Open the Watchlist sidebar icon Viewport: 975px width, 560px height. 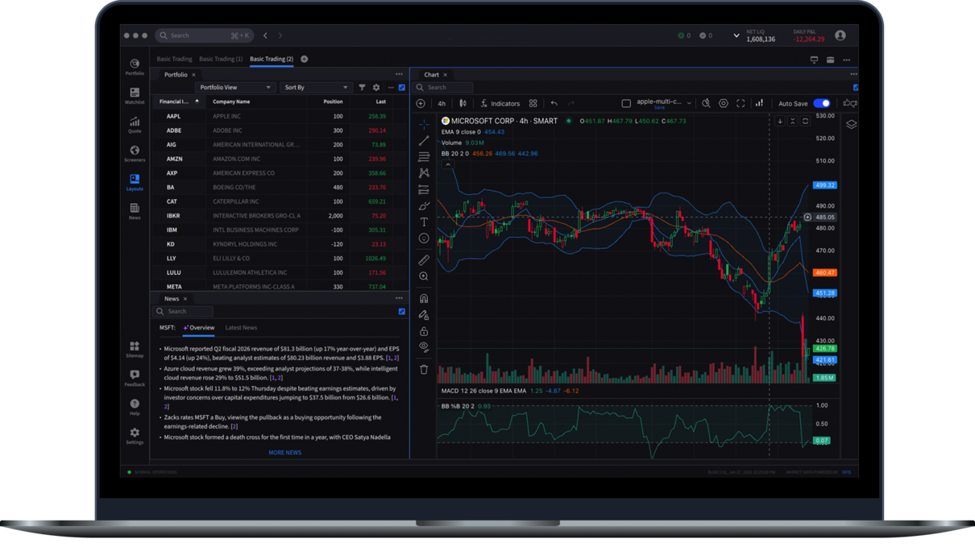tap(135, 95)
